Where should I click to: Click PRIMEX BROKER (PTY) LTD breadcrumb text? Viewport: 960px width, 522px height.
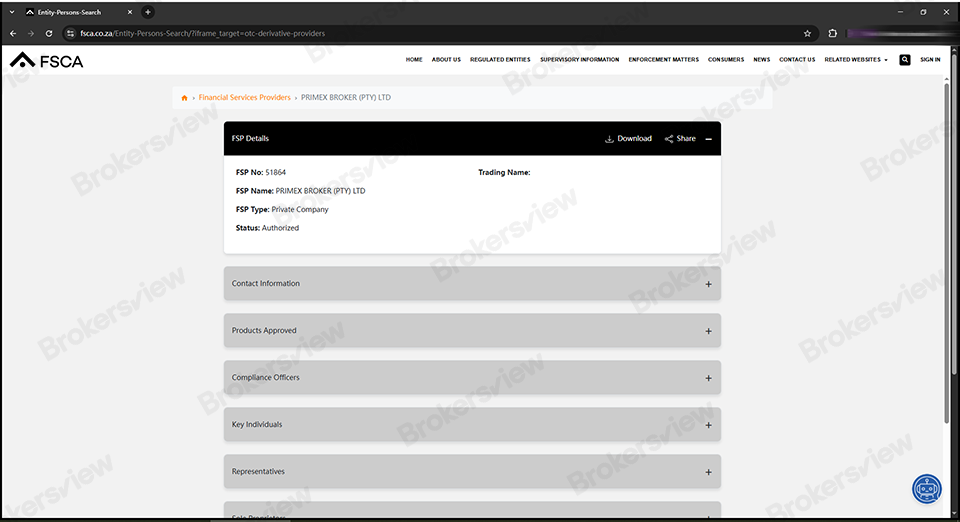346,97
